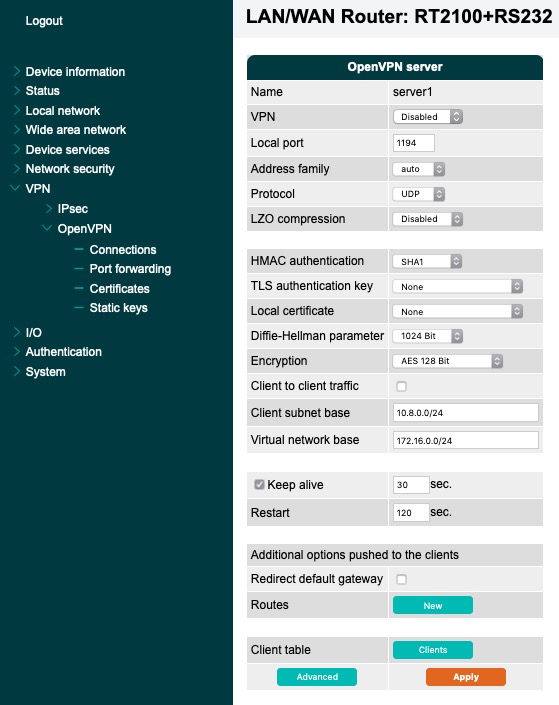Click the LAN/WAN Router page title
Viewport: 559px width, 705px height.
pos(398,17)
